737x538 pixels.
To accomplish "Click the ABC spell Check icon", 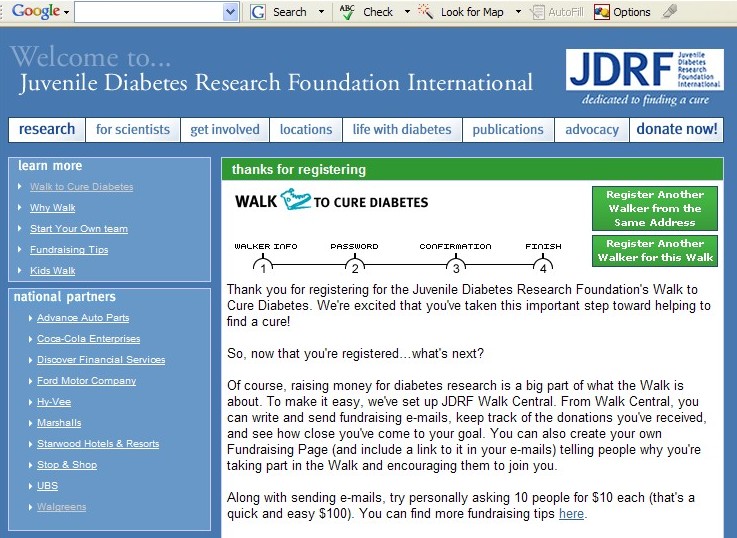I will point(347,12).
